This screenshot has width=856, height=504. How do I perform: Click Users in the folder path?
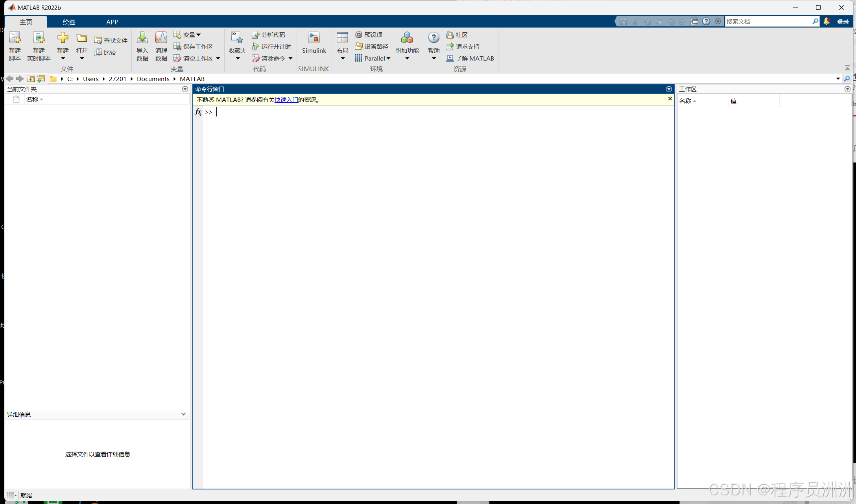coord(91,79)
